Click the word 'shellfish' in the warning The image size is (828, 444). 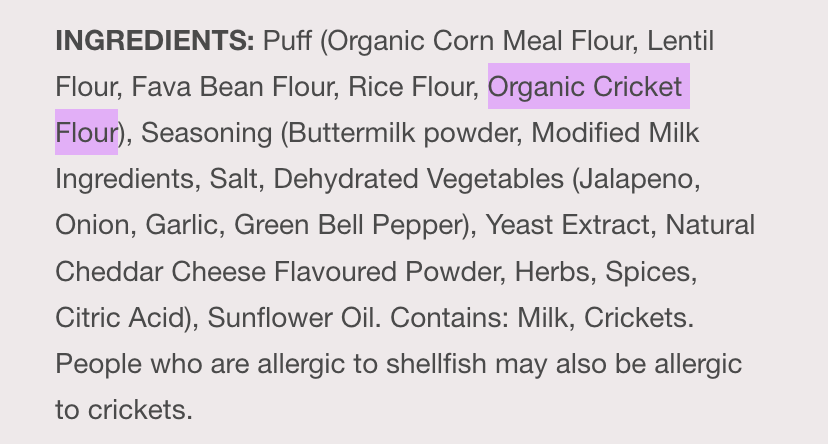(x=436, y=364)
